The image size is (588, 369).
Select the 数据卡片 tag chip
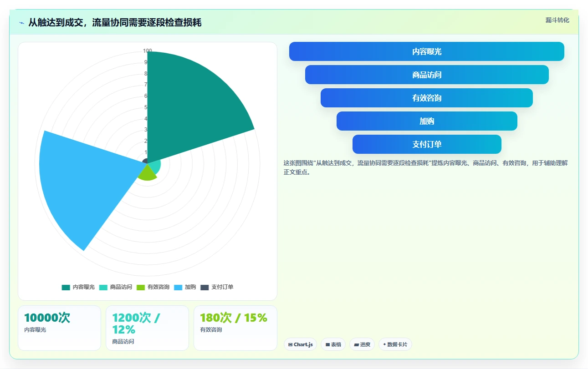(395, 344)
